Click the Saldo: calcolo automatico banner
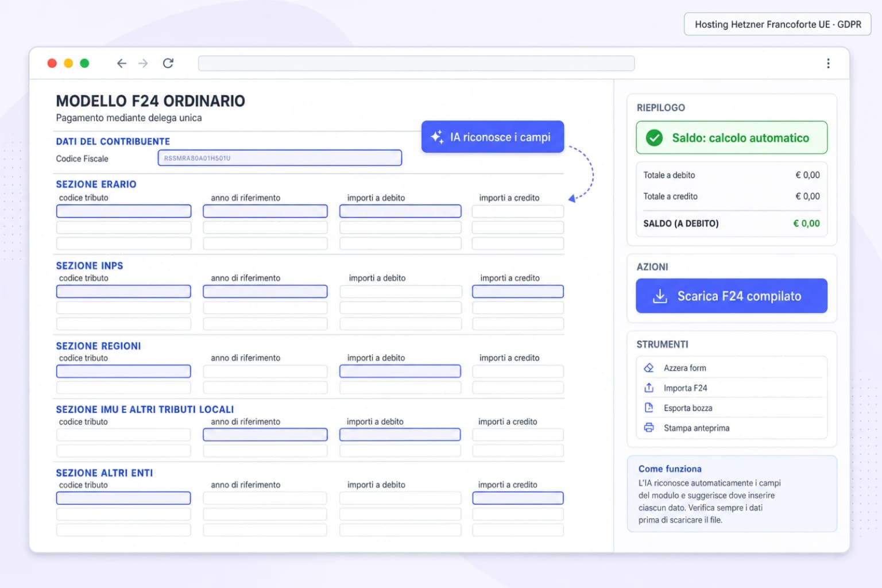 [732, 138]
